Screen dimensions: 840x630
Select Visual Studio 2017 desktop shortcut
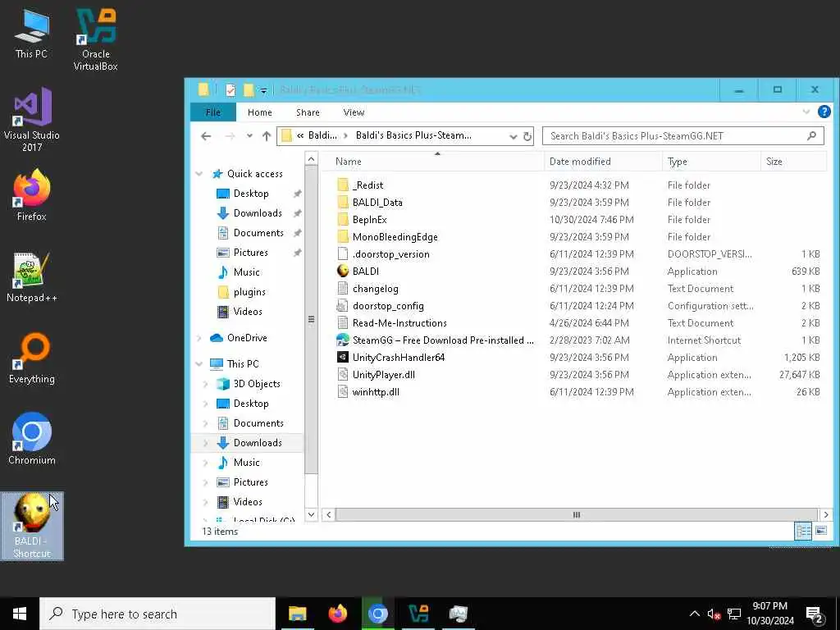[32, 119]
